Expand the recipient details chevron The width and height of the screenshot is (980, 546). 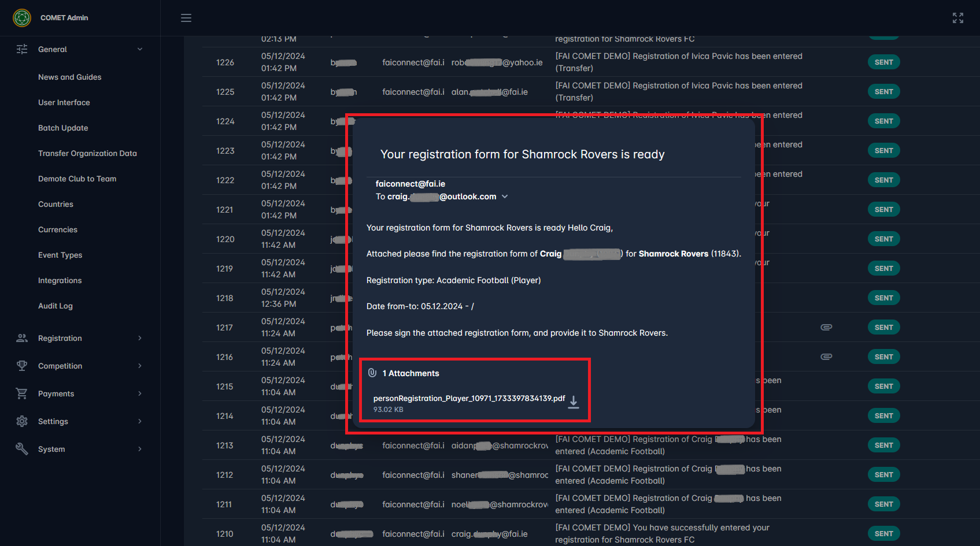[505, 197]
